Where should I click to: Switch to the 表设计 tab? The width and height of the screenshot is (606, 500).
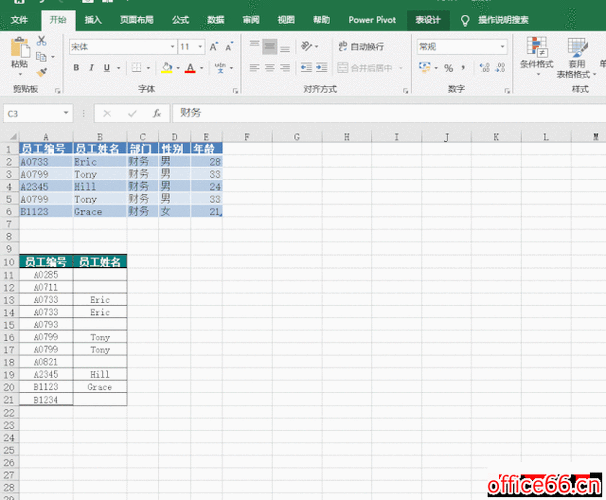[x=428, y=20]
